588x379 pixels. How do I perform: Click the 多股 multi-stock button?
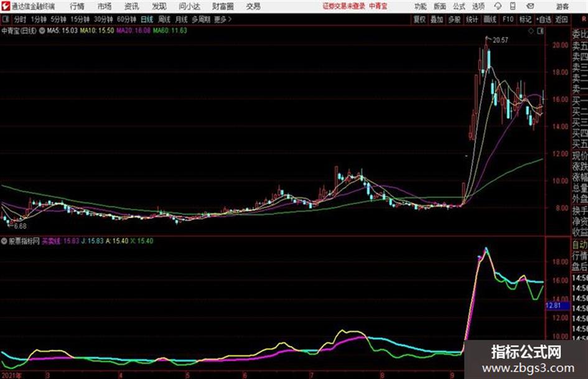[x=454, y=19]
